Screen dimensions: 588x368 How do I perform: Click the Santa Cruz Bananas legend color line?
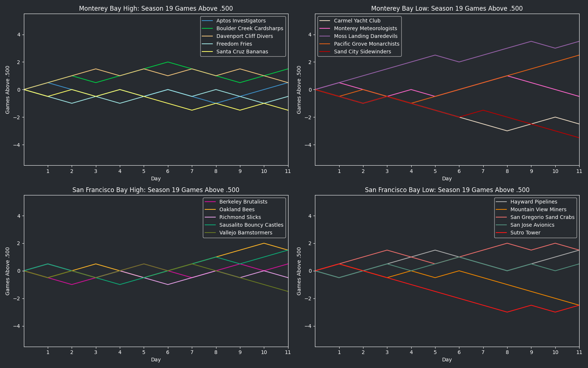click(x=208, y=52)
